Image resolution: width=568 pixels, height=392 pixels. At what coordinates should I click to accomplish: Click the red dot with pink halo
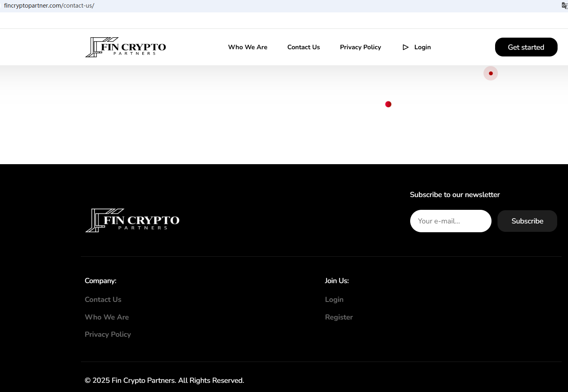pyautogui.click(x=490, y=73)
